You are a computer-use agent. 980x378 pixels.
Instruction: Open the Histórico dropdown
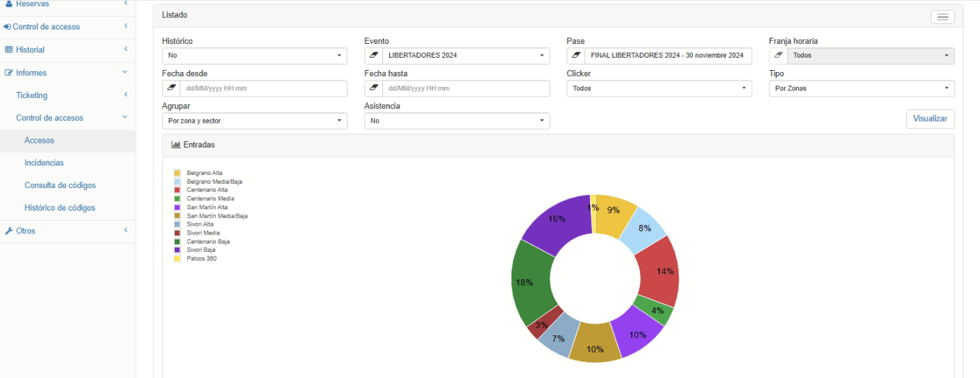click(x=254, y=56)
